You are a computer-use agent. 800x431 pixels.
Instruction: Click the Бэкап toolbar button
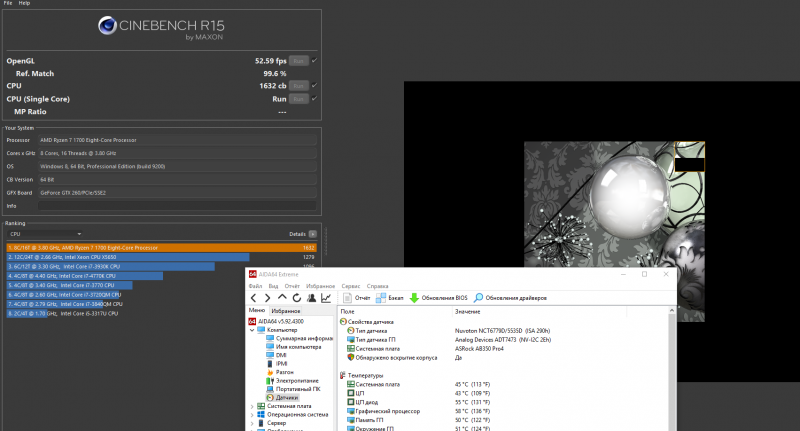pyautogui.click(x=389, y=298)
